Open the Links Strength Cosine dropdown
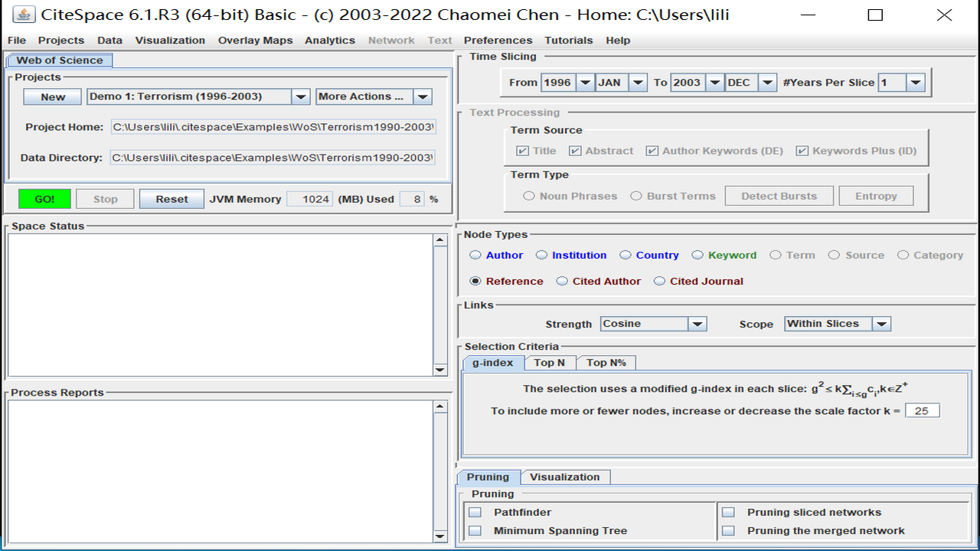Screen dimensions: 980x551 tap(697, 324)
